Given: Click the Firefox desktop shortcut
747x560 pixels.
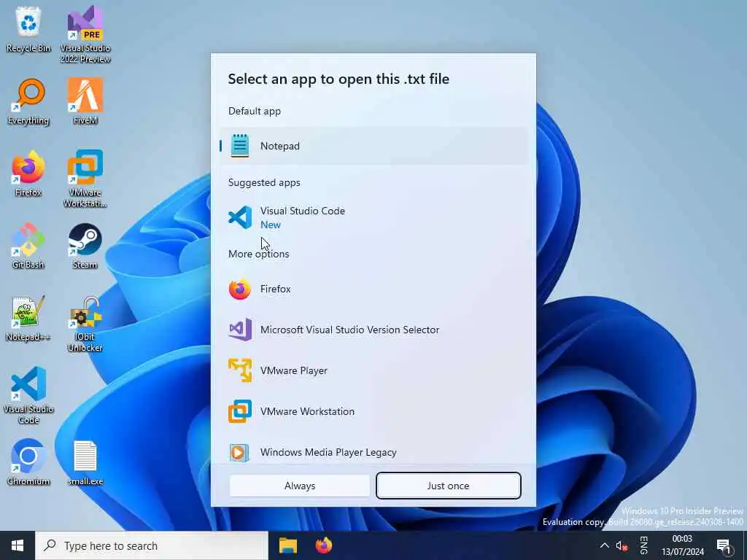Looking at the screenshot, I should tap(28, 174).
